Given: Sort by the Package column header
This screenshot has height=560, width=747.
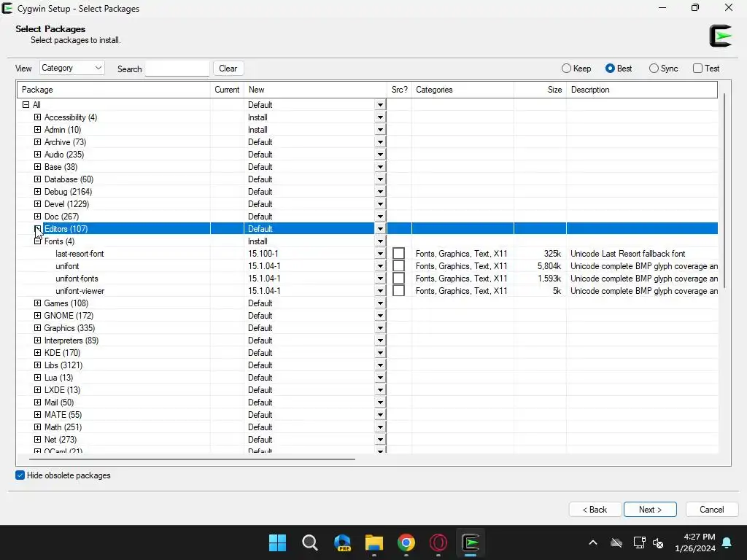Looking at the screenshot, I should pos(114,90).
